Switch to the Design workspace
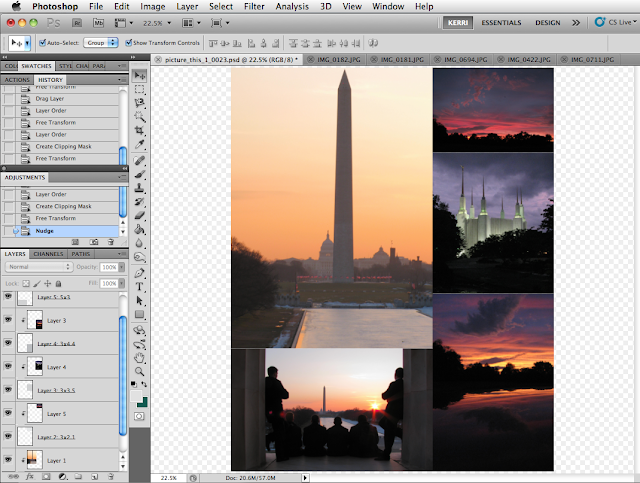 click(x=548, y=22)
